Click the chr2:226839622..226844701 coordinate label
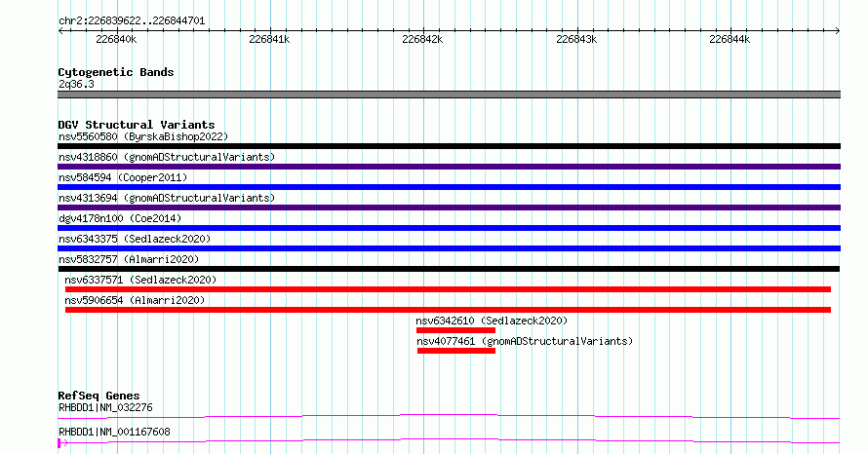This screenshot has width=868, height=454. click(132, 20)
